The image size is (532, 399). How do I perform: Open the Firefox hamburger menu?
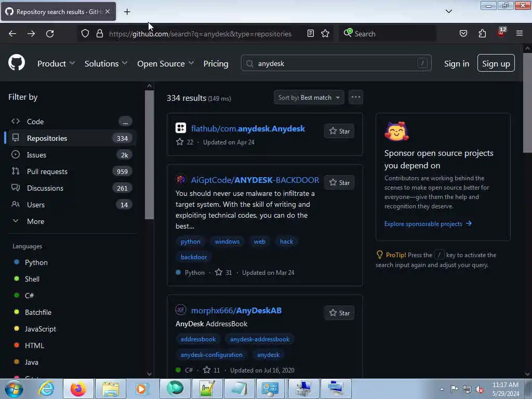coord(520,33)
